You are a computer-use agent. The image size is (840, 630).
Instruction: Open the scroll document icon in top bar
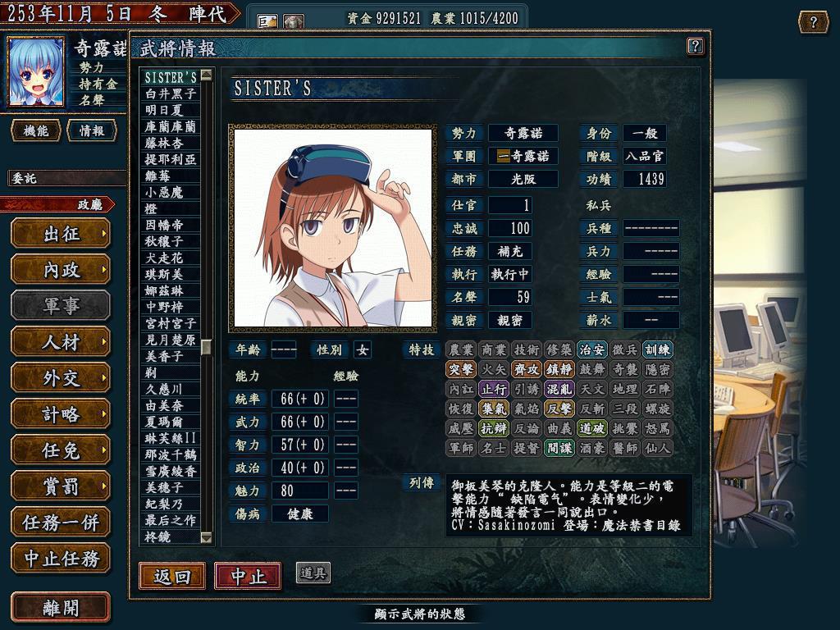pyautogui.click(x=267, y=21)
